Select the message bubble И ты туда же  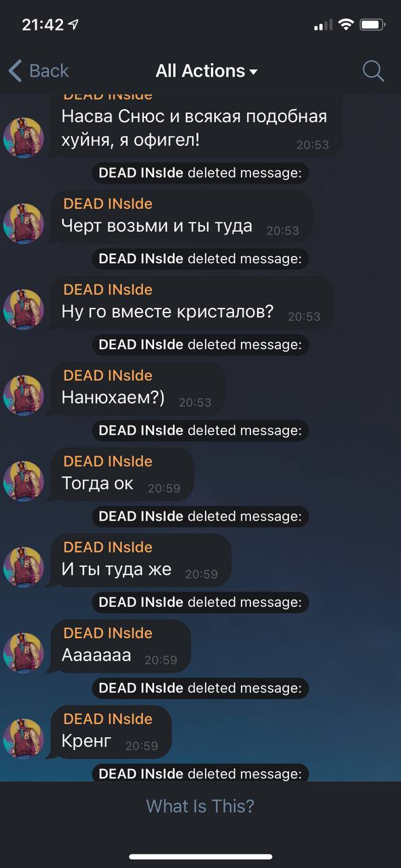pos(140,559)
